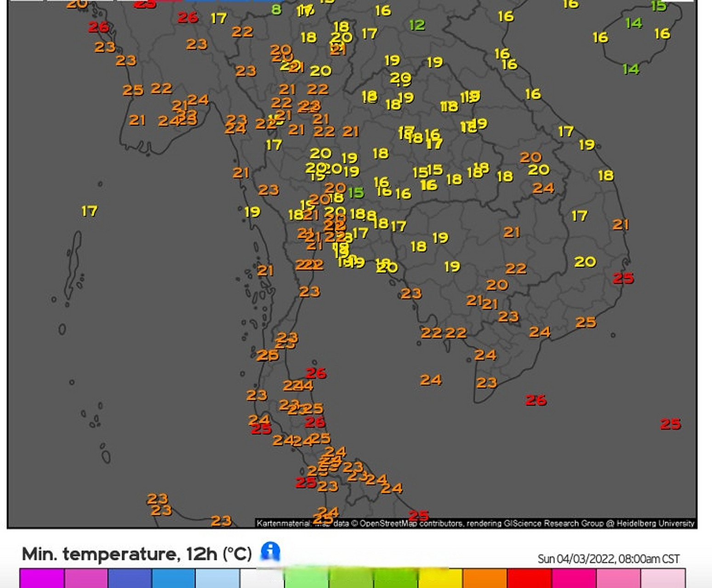
Task: Choose the indigo legend swatch, third from left
Action: (130, 578)
